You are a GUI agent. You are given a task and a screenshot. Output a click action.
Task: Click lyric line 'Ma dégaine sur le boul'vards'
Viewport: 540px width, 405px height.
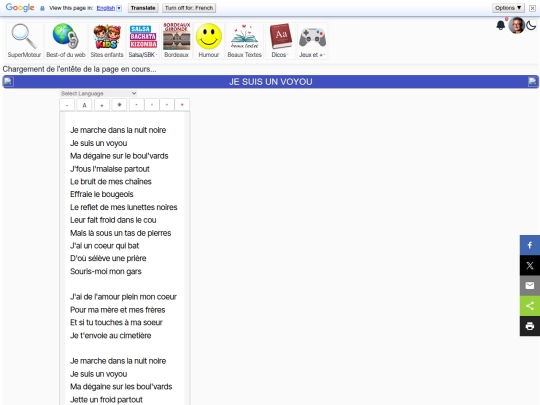(x=119, y=156)
